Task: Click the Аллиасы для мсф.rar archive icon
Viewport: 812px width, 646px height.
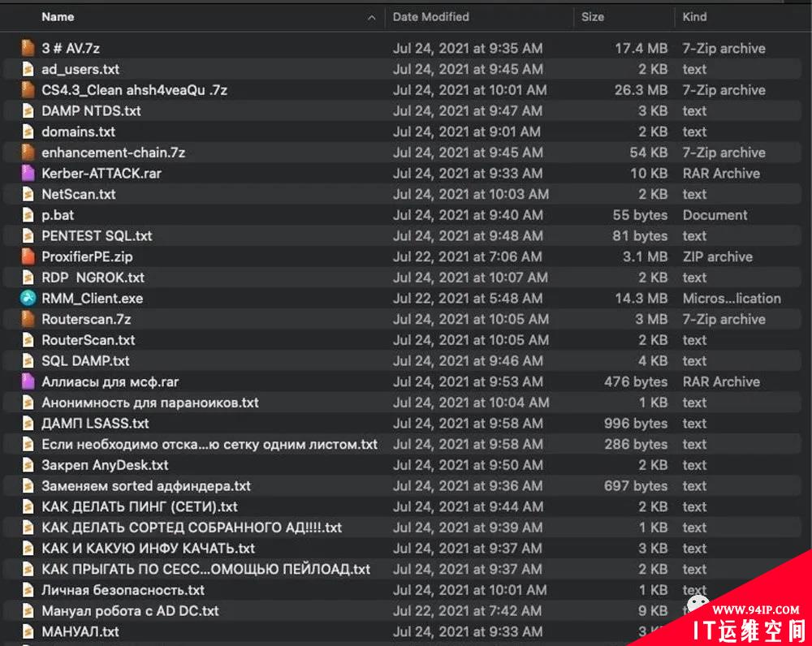Action: [28, 381]
